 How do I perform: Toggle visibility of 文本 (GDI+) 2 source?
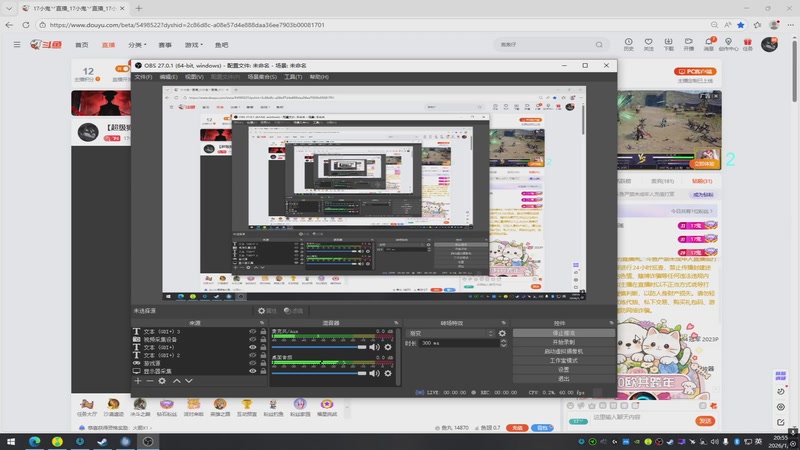(x=253, y=355)
